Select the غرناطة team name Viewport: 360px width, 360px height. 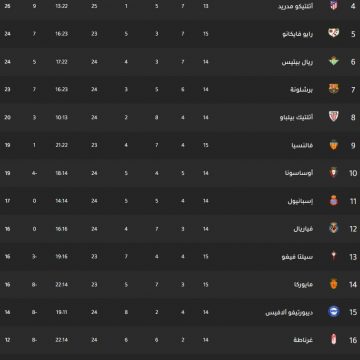pos(303,340)
